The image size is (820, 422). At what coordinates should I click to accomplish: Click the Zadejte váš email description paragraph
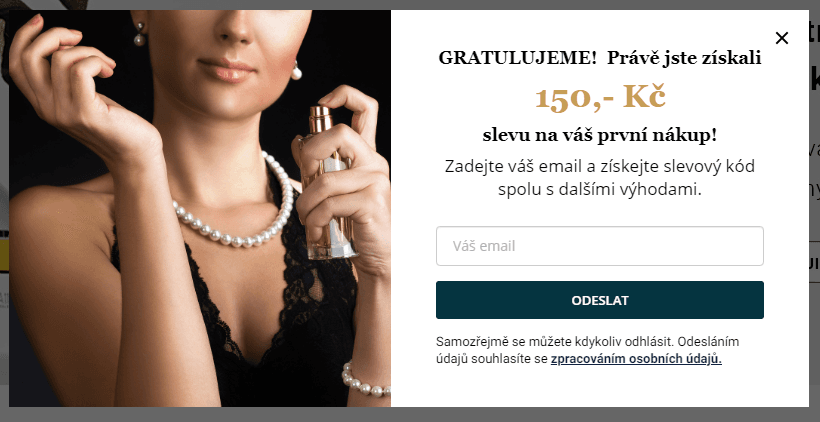click(600, 178)
